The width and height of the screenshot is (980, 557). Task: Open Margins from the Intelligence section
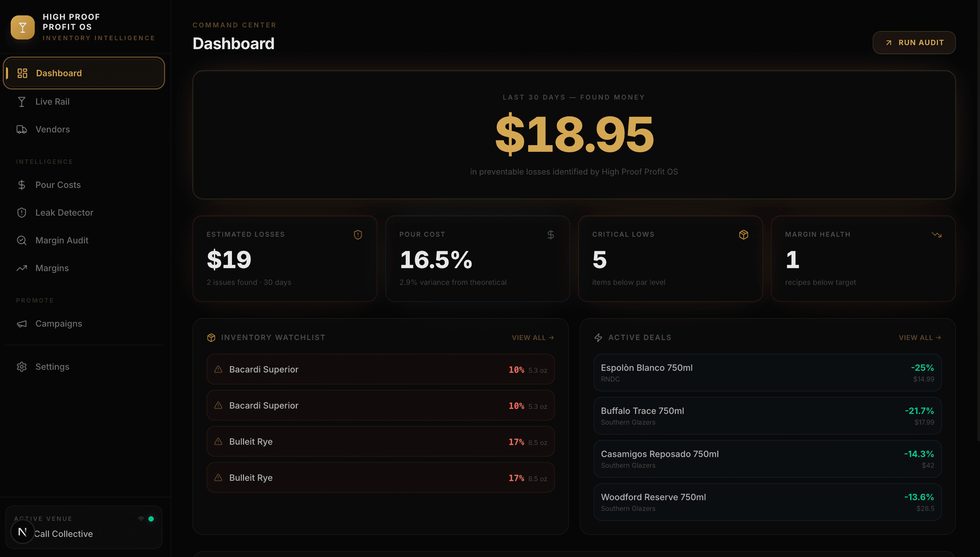[x=51, y=268]
